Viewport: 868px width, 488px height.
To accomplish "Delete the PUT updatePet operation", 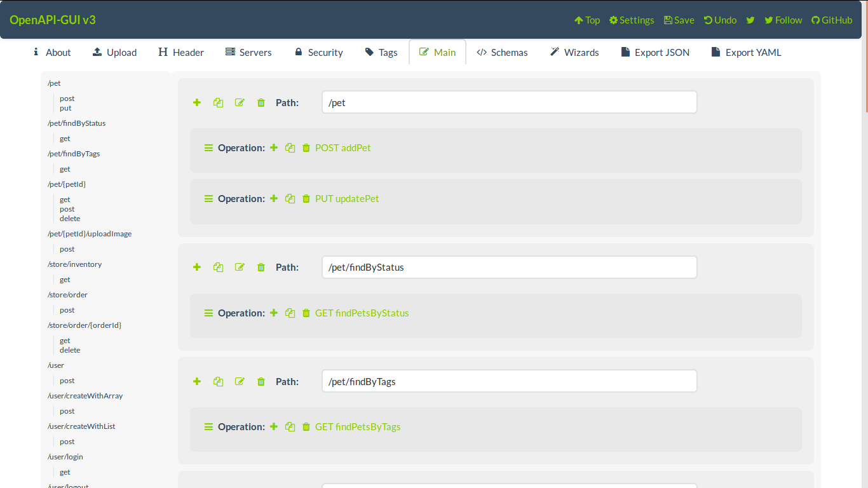I will tap(306, 198).
